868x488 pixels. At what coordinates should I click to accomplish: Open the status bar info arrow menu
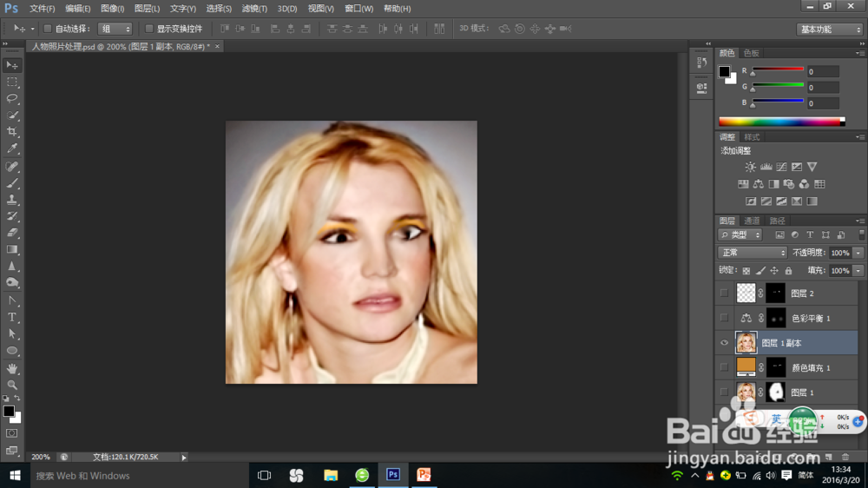click(x=184, y=458)
